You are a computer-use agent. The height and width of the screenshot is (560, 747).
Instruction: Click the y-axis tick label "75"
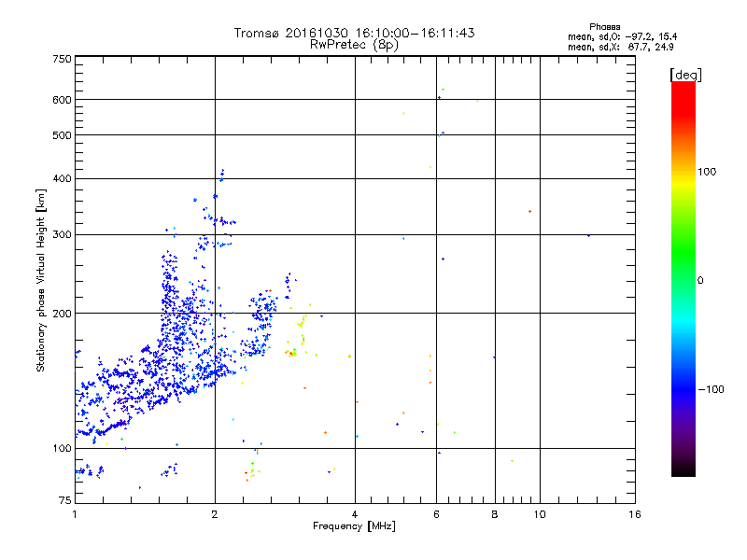click(x=65, y=500)
